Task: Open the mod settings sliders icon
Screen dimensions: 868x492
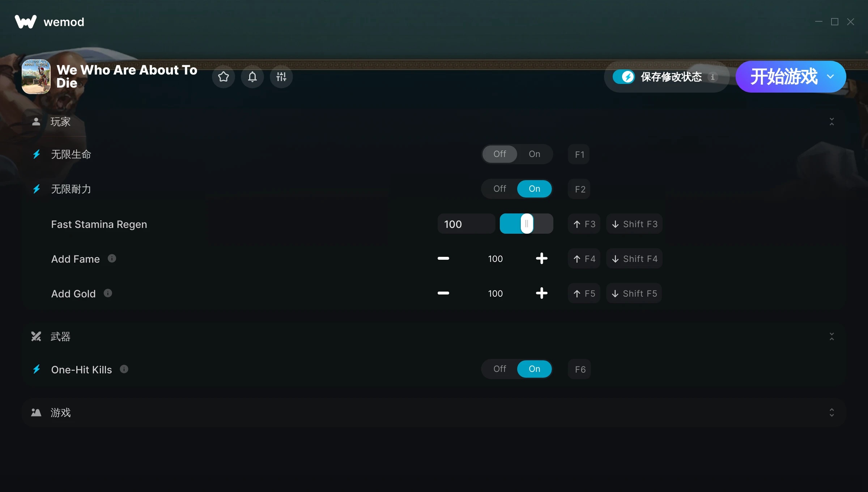Action: (x=281, y=77)
